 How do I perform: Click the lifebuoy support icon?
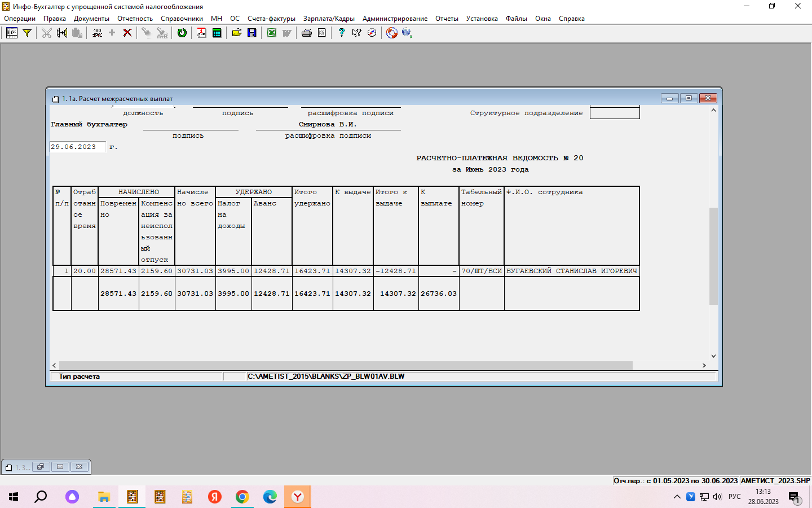point(392,33)
